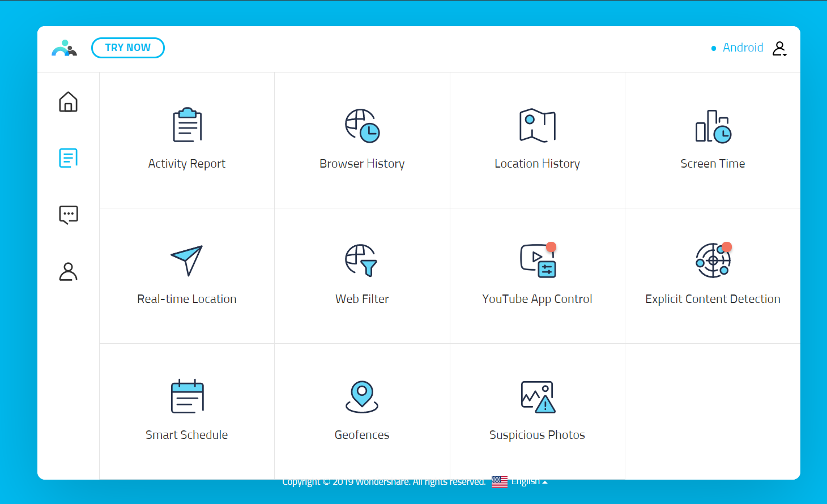View Suspicious Photos

(537, 412)
